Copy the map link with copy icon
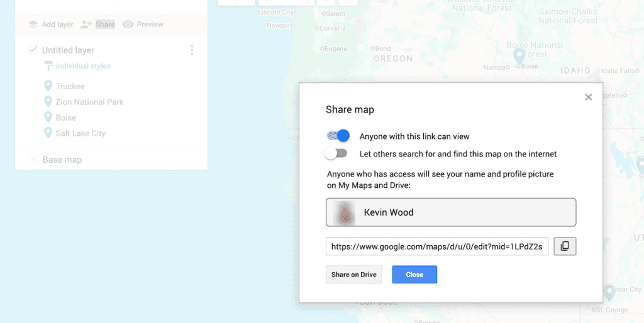This screenshot has height=323, width=644. click(x=565, y=246)
